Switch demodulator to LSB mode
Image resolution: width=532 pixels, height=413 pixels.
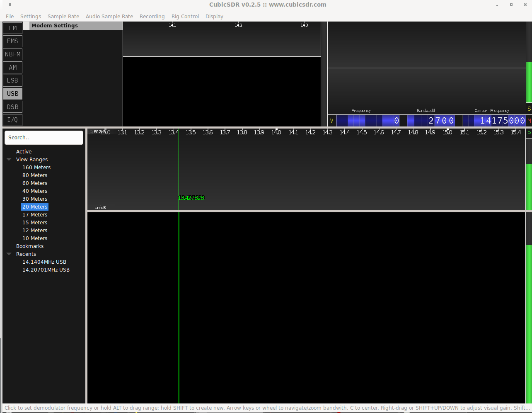pos(13,80)
